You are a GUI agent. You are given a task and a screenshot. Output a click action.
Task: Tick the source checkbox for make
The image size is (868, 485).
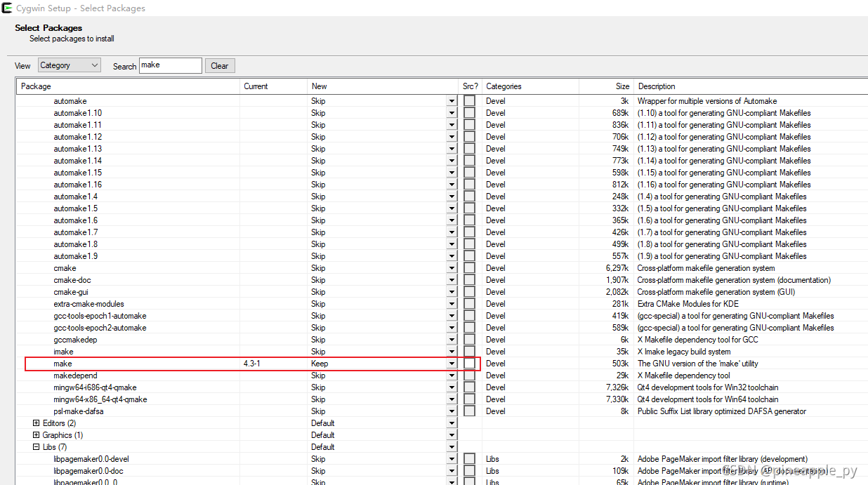(469, 364)
